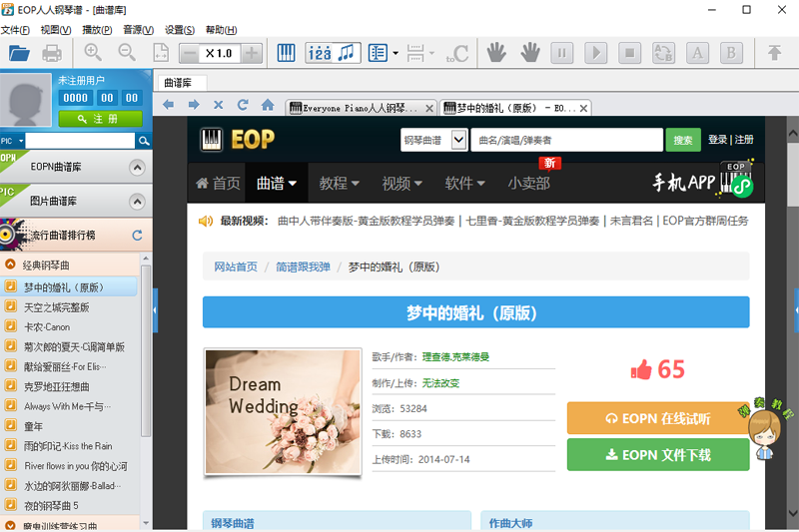Screen dimensions: 799x532
Task: Collapse the 图片曲谱库 section
Action: click(x=137, y=201)
